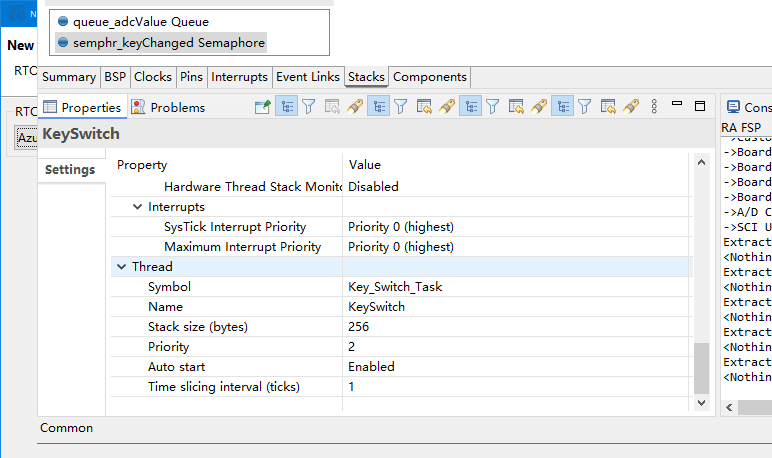Click the Property column header

[142, 165]
